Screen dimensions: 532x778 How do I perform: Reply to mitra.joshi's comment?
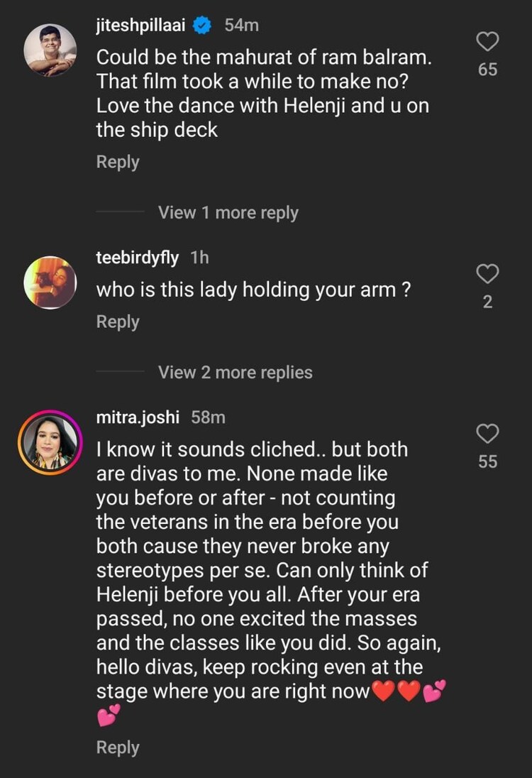[118, 747]
